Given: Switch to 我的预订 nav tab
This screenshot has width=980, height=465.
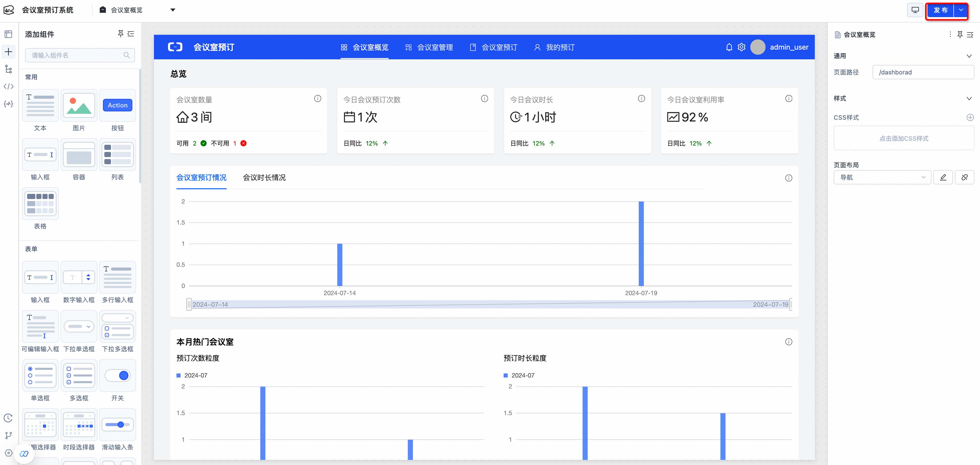Looking at the screenshot, I should (554, 47).
